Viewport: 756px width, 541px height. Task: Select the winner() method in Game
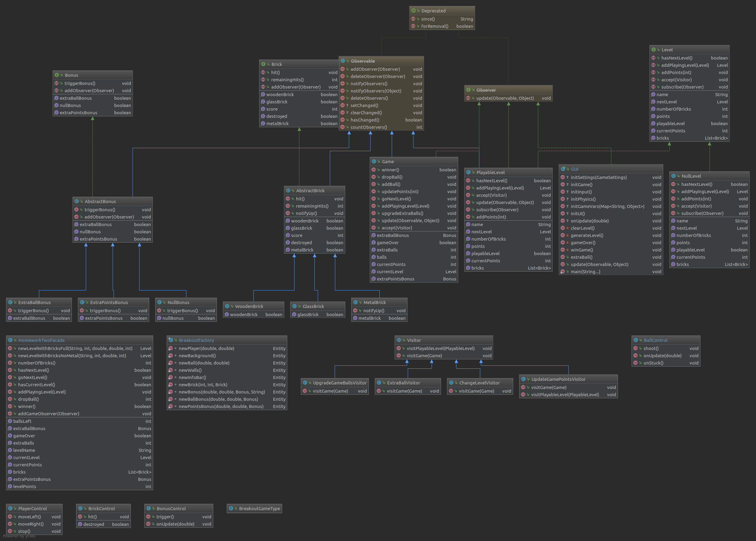pyautogui.click(x=390, y=170)
